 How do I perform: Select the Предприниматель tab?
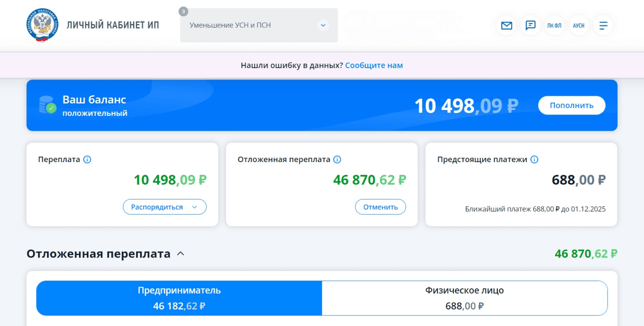point(179,298)
